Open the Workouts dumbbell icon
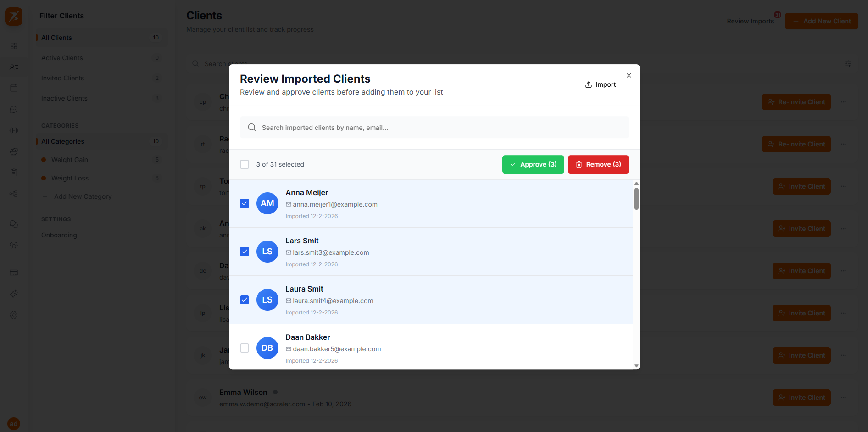Image resolution: width=868 pixels, height=432 pixels. (x=13, y=130)
